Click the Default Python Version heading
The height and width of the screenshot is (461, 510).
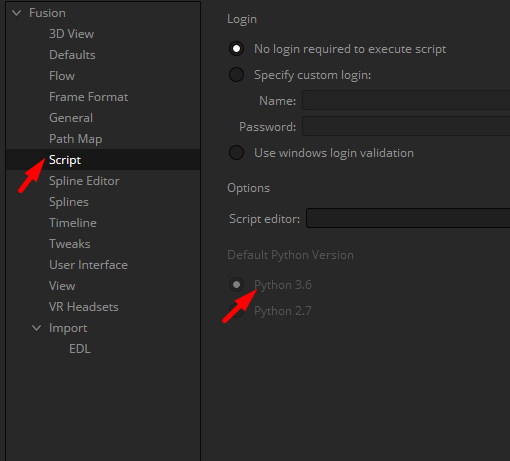click(290, 255)
